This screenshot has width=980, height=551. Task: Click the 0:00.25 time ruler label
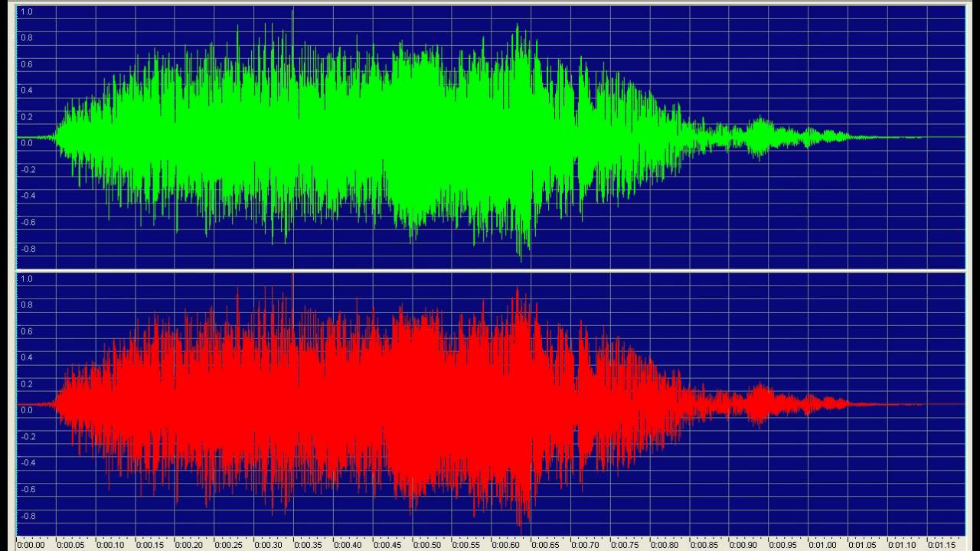click(x=229, y=545)
